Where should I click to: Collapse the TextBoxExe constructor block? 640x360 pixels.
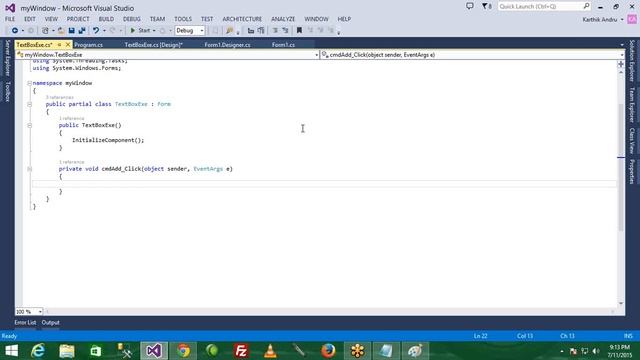pyautogui.click(x=29, y=126)
